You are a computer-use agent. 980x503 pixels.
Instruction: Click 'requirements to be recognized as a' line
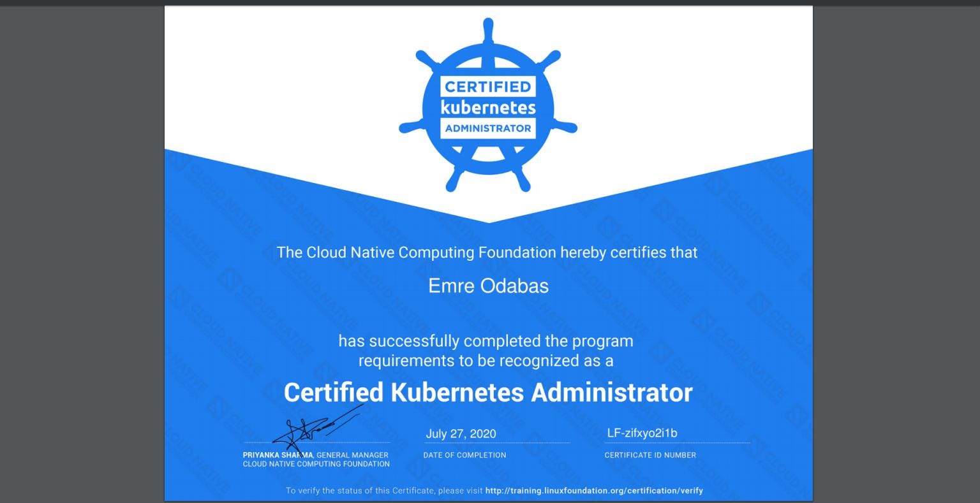[x=486, y=361]
